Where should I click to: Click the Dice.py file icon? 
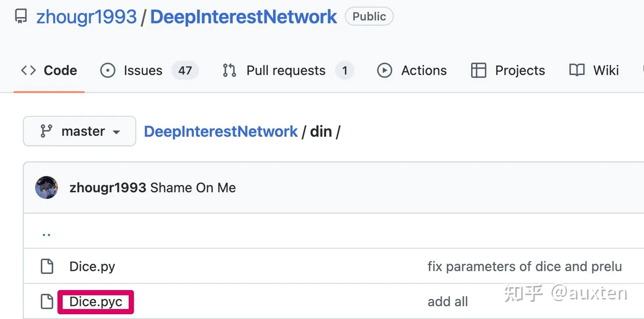click(47, 266)
